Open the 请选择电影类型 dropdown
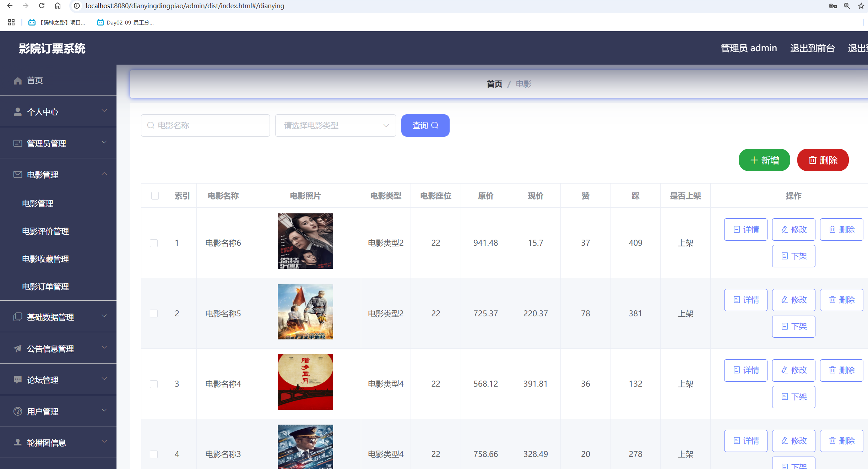Image resolution: width=868 pixels, height=469 pixels. point(335,125)
